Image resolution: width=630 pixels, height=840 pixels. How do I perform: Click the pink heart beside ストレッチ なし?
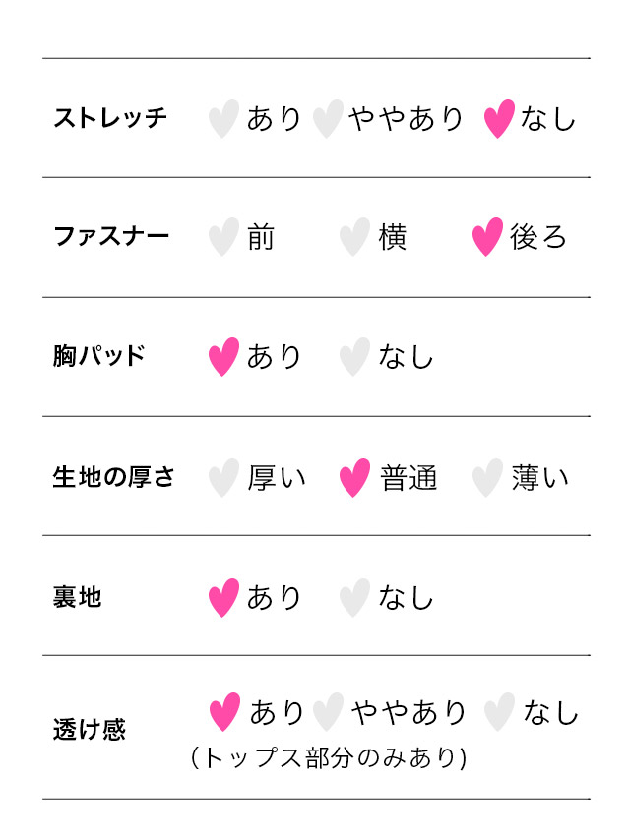coord(499,118)
